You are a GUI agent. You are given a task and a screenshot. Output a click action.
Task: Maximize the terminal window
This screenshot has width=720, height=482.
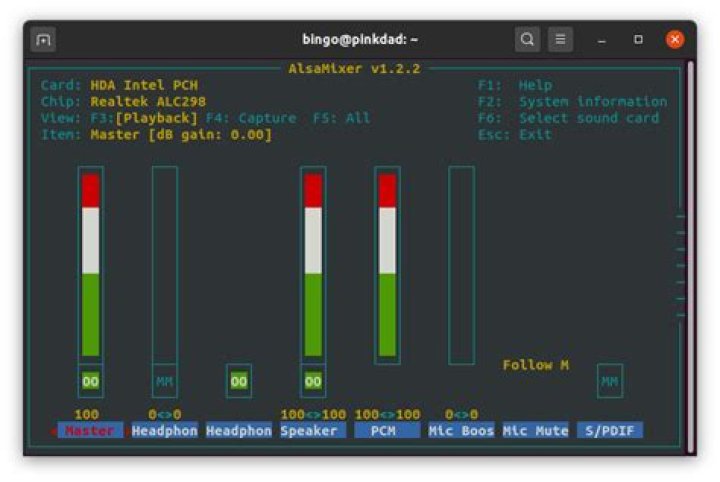pos(638,39)
